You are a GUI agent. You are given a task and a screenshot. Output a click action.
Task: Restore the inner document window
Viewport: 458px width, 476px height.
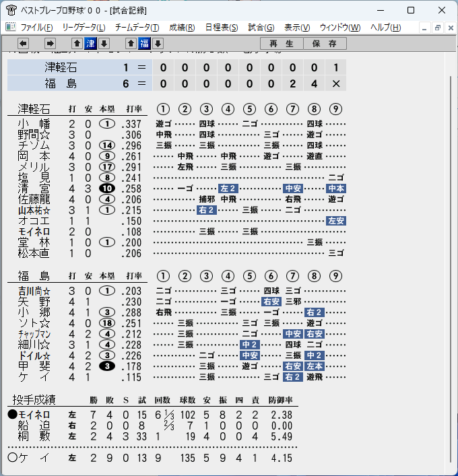438,28
